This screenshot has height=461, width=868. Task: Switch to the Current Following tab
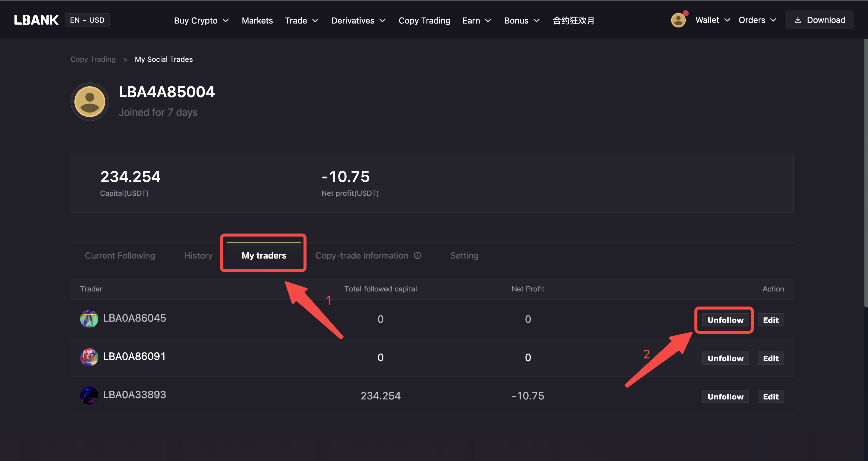pos(120,255)
